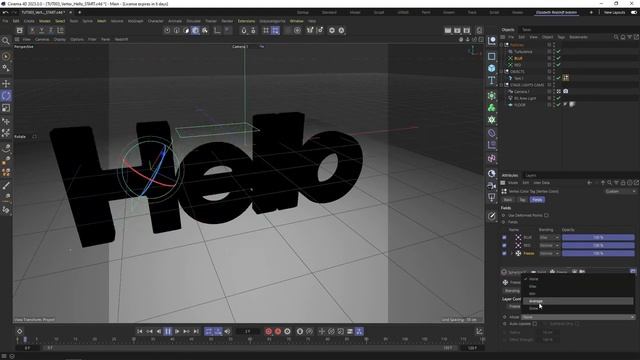Click the Light object icon in side palette
This screenshot has width=640, height=360.
click(x=491, y=198)
